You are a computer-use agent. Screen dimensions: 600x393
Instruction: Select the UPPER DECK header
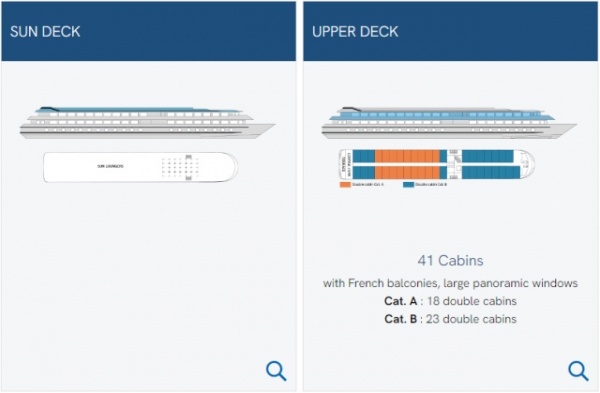tap(355, 31)
